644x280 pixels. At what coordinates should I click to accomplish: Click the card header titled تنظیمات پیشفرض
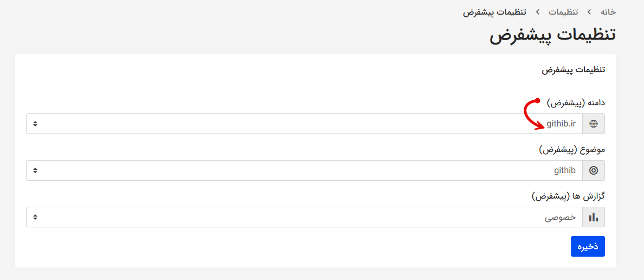pos(574,70)
